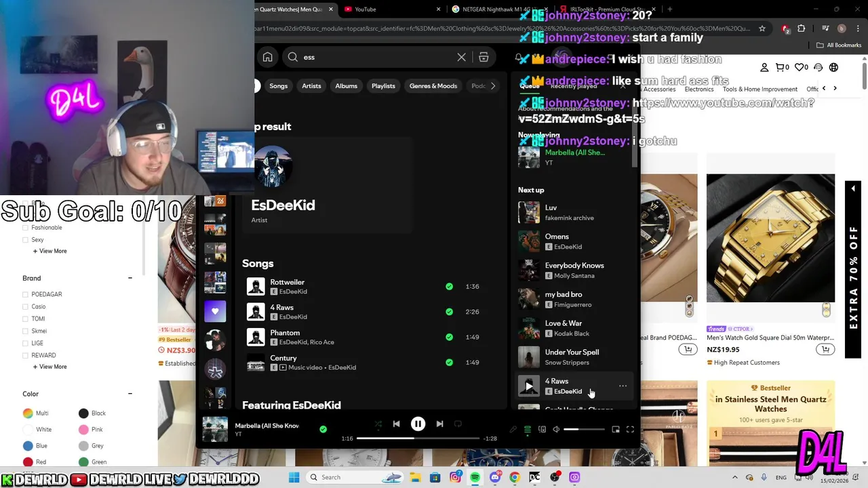Go to Spotify Home

[268, 57]
